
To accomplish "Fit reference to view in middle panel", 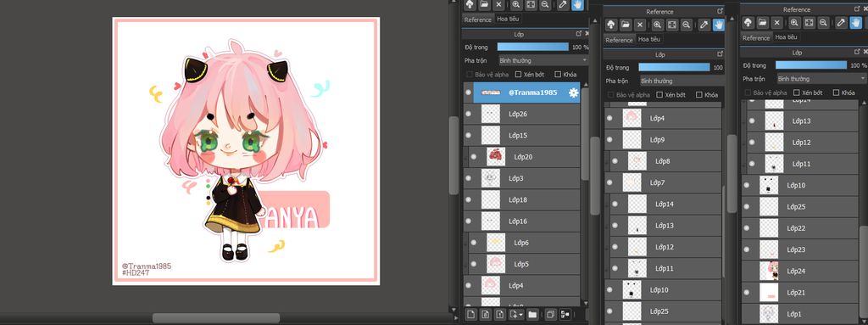I will click(671, 25).
